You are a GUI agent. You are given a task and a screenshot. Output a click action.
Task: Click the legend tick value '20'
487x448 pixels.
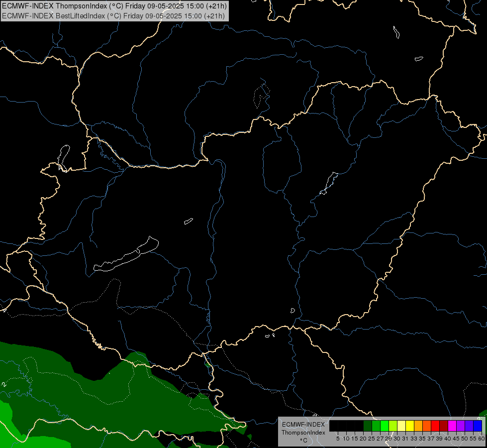tap(363, 439)
